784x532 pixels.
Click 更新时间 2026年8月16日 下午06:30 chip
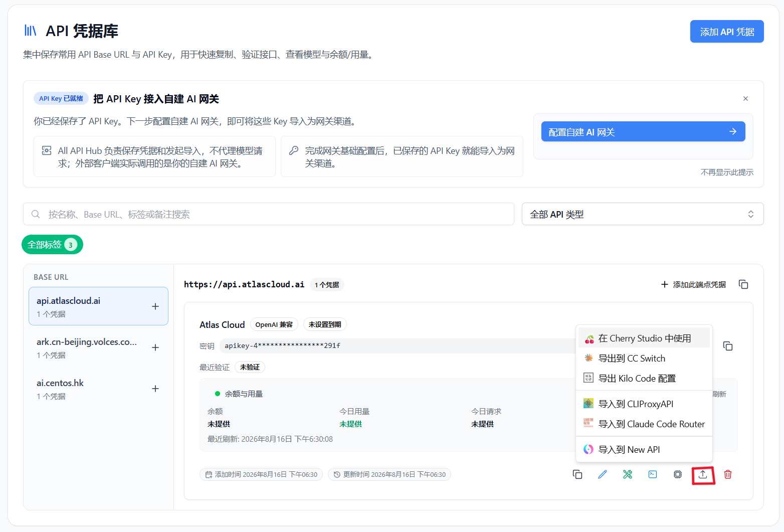coord(389,474)
